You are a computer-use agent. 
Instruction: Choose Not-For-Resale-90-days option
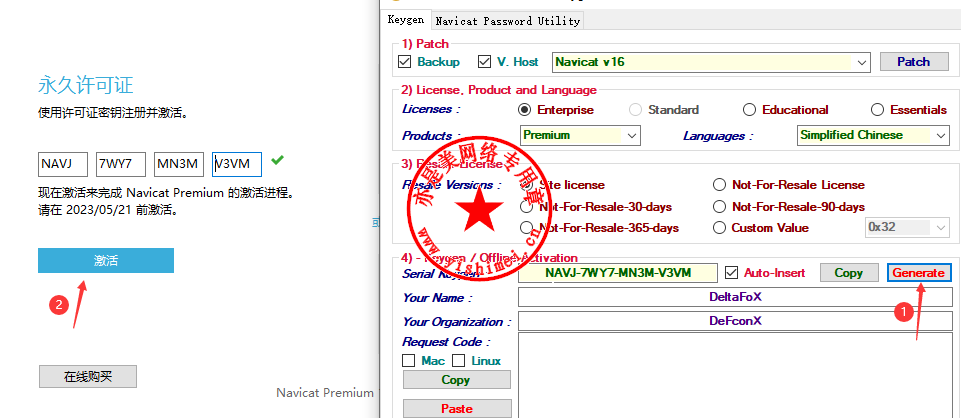[x=720, y=207]
